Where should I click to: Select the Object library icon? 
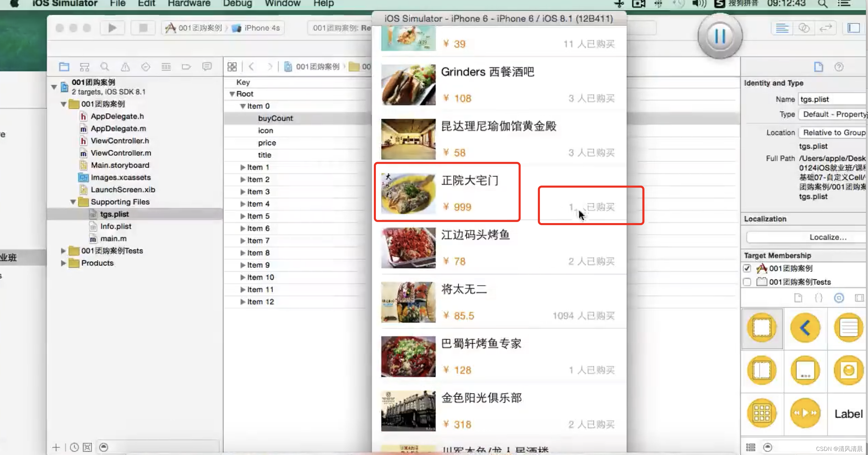coord(839,298)
